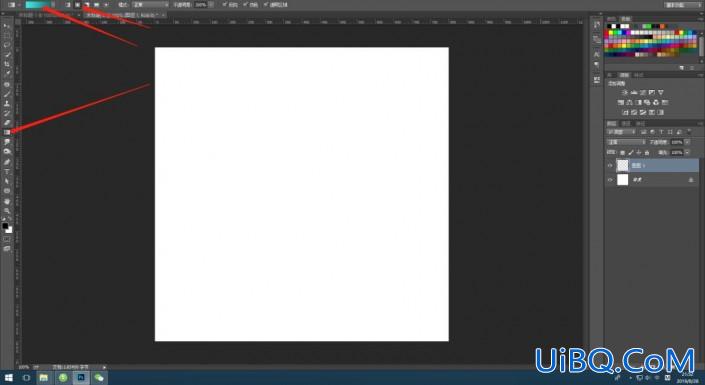Switch to the first document tab
The width and height of the screenshot is (705, 385).
click(x=49, y=15)
